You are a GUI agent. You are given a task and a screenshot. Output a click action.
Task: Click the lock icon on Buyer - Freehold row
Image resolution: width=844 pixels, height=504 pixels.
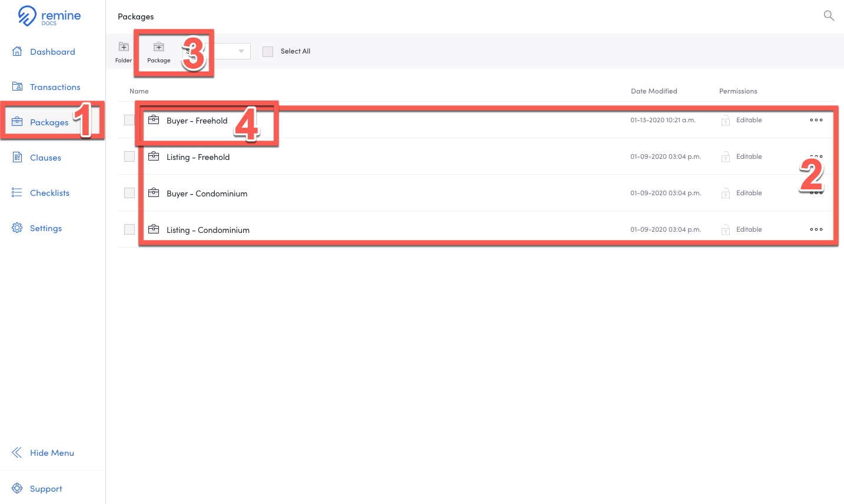(726, 120)
